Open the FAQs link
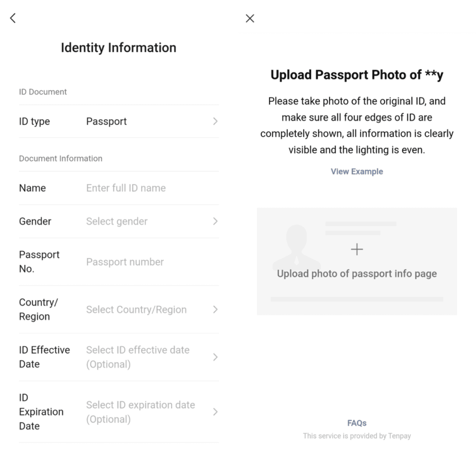 point(357,423)
